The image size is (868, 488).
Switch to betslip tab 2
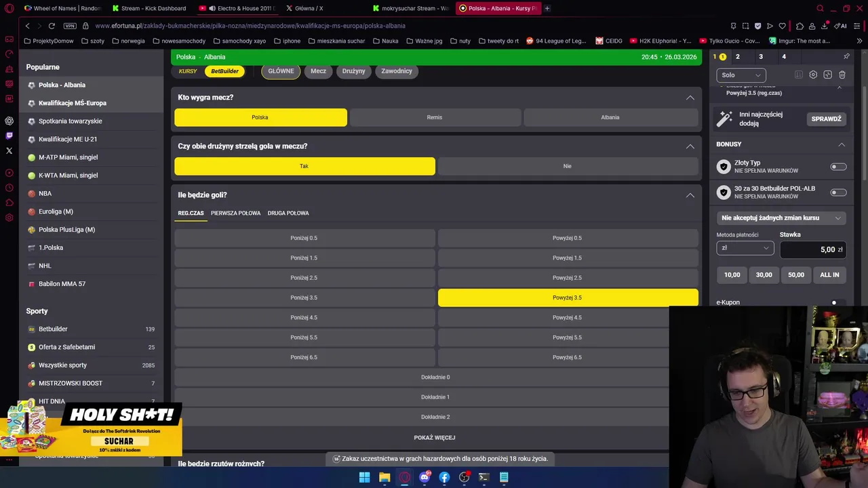[x=738, y=57]
